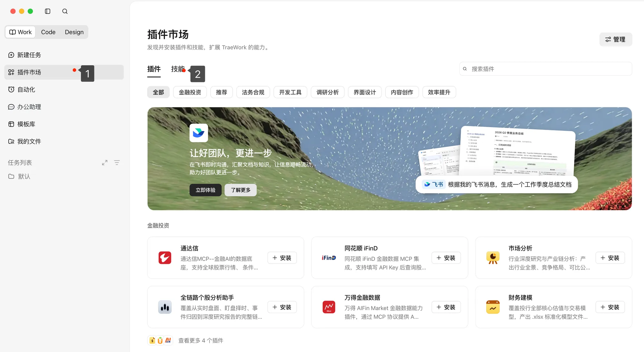Image resolution: width=644 pixels, height=352 pixels.
Task: Click 立即体验 on the banner
Action: pos(205,190)
